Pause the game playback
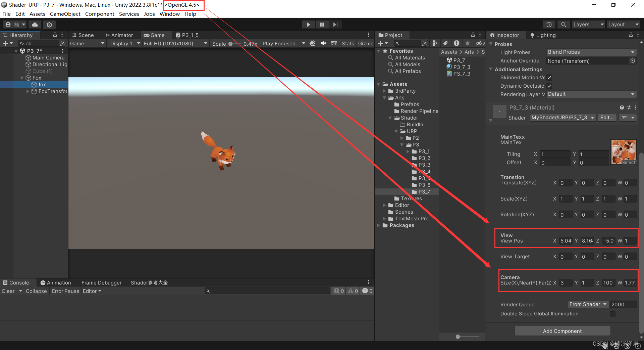The image size is (644, 350). (x=322, y=25)
